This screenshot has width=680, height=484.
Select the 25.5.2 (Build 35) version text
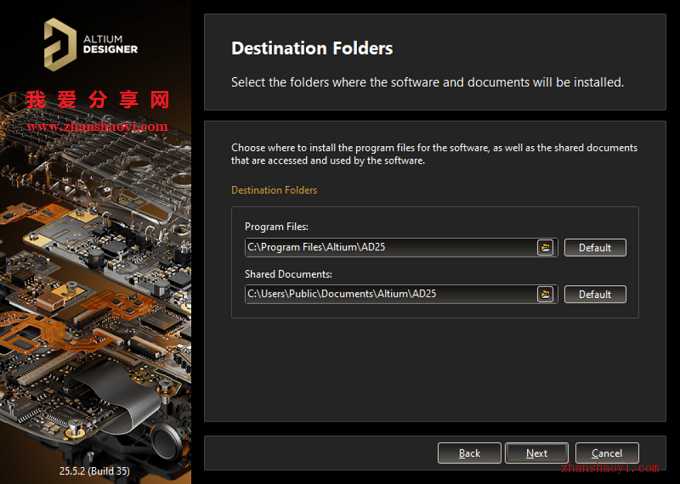click(95, 471)
